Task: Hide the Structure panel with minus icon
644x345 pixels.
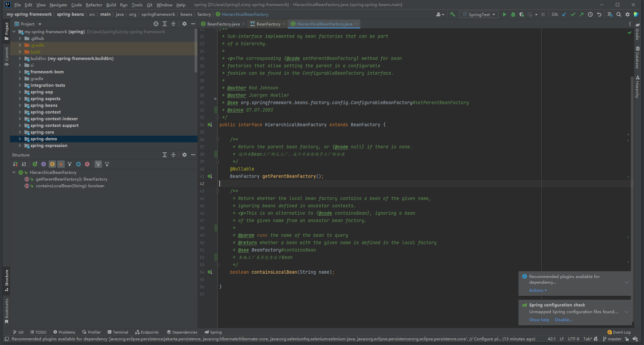Action: pos(193,155)
